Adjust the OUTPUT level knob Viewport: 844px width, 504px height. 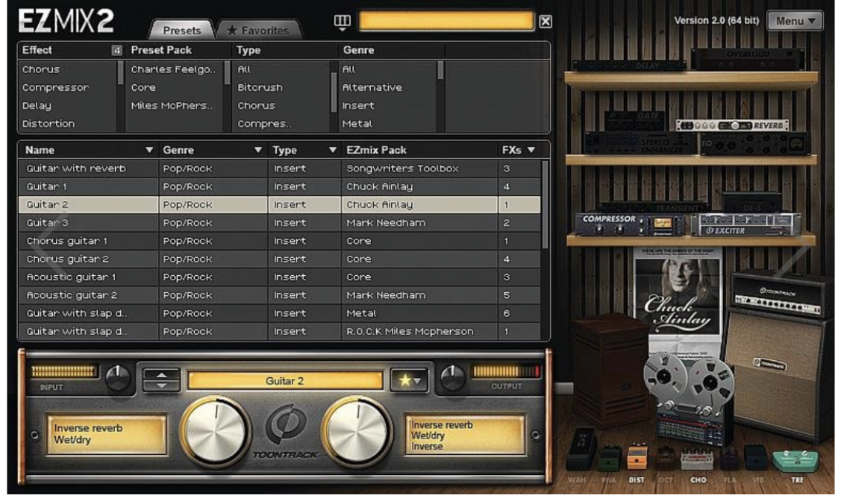[453, 378]
